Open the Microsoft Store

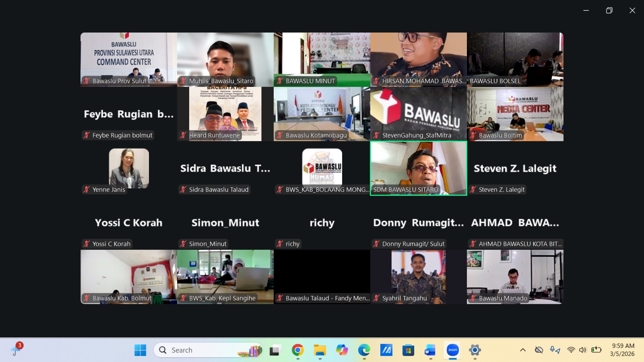pos(408,350)
